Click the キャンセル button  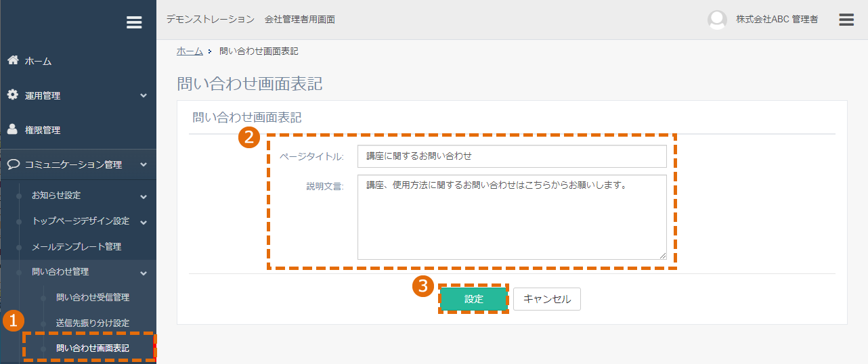point(547,299)
